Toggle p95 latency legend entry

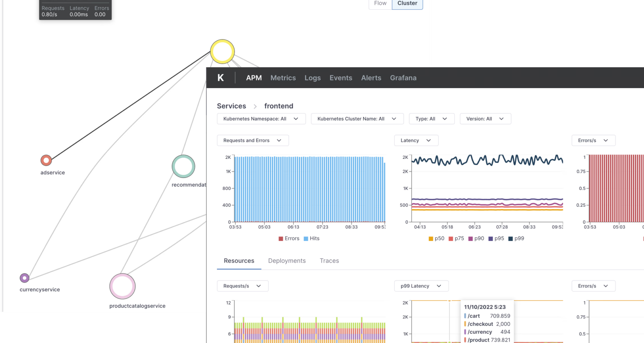click(496, 238)
